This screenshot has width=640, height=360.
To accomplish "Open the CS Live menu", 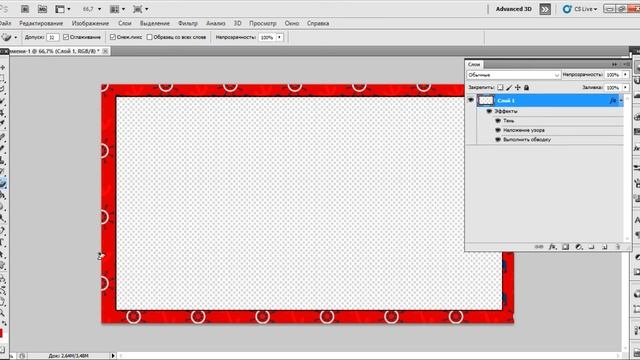I will click(580, 9).
